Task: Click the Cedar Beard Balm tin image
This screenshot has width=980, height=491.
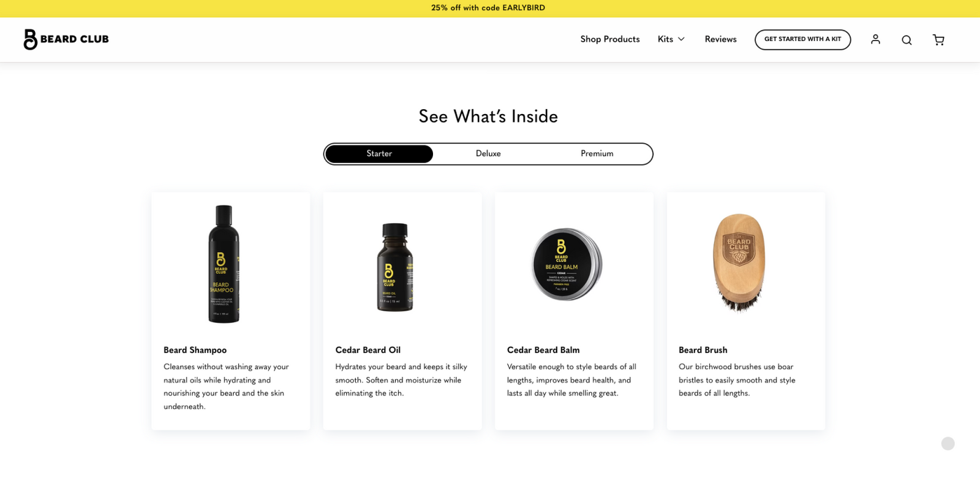Action: 567,264
